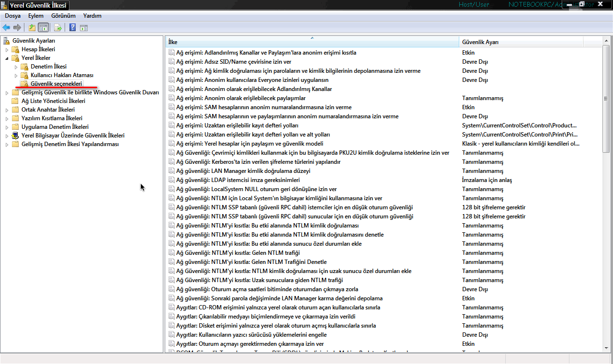Expand the Denetim İlkesi node arrow
613x364 pixels.
tap(16, 67)
